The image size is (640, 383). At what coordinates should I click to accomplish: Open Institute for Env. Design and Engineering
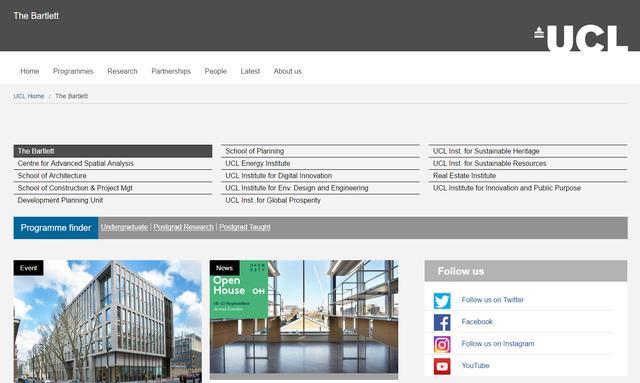point(297,188)
